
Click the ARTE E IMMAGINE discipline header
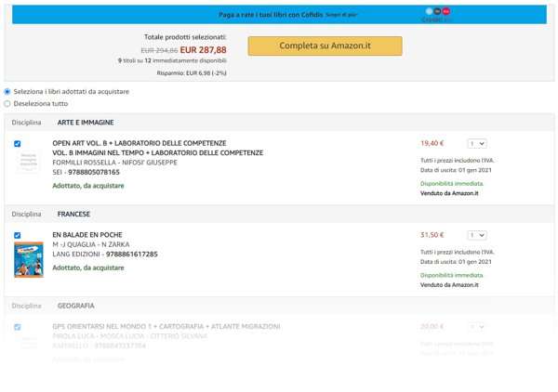coord(86,123)
